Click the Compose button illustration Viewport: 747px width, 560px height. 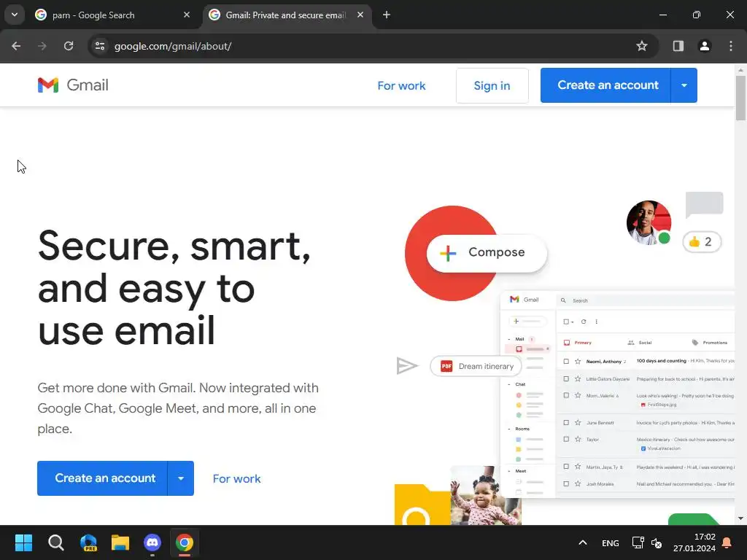point(487,253)
